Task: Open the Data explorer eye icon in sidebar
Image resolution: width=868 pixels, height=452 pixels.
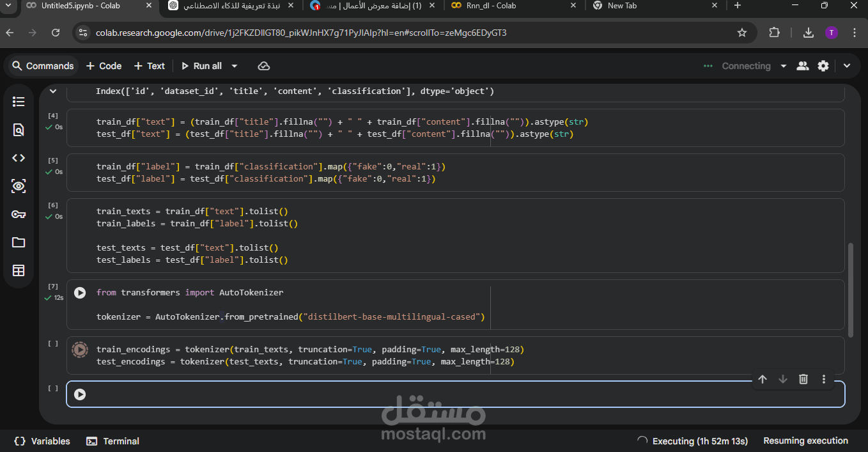Action: [19, 186]
